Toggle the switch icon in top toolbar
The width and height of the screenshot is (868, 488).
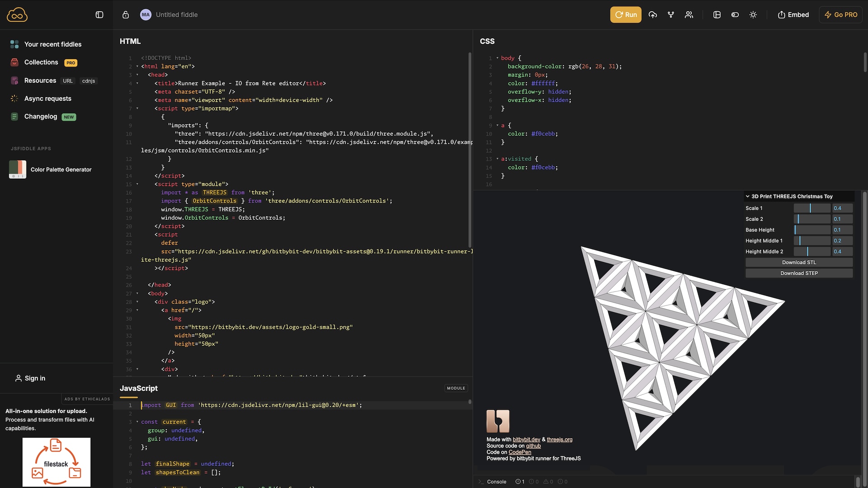(x=735, y=14)
